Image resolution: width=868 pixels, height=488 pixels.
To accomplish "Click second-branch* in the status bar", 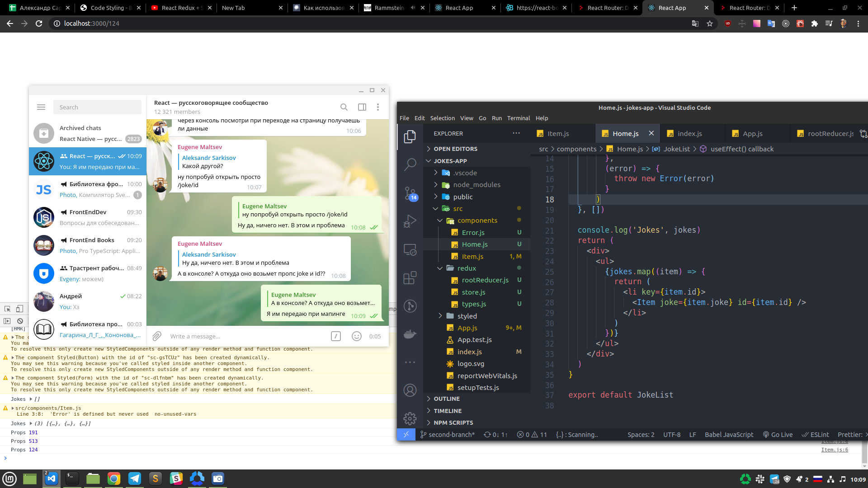I will [x=448, y=435].
